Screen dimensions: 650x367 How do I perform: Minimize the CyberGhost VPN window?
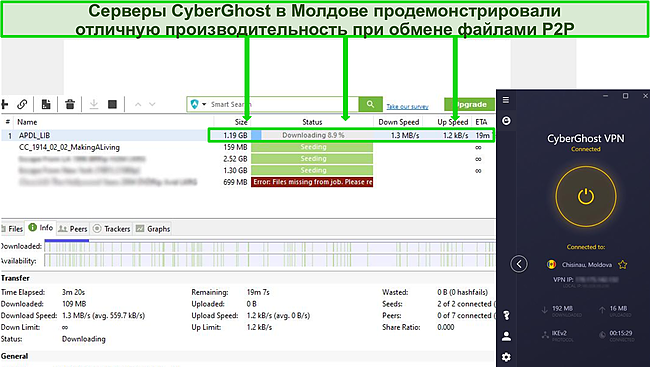pos(606,96)
